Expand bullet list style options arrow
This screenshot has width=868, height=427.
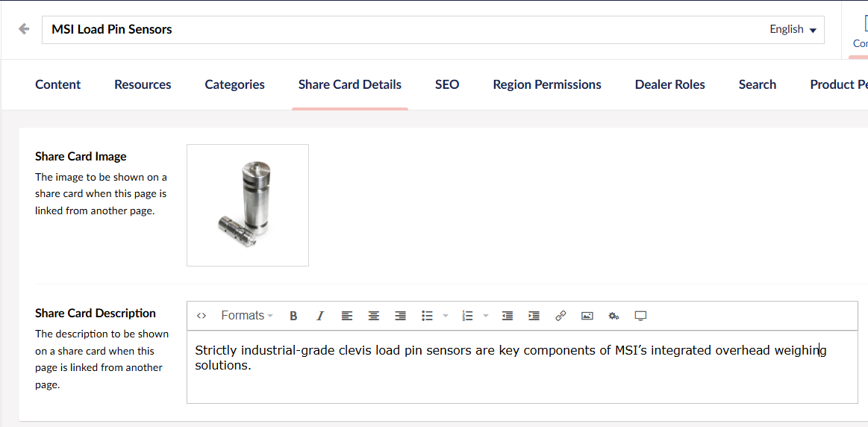coord(446,316)
